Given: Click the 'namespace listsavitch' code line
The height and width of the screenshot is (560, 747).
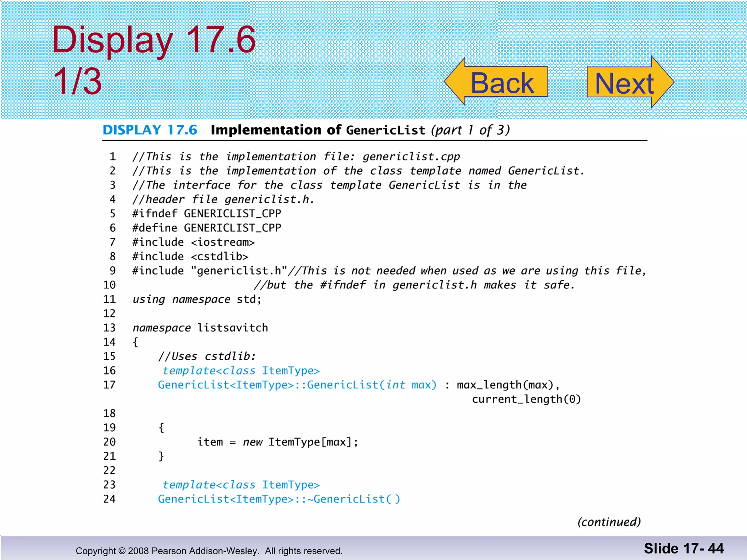Looking at the screenshot, I should 200,328.
